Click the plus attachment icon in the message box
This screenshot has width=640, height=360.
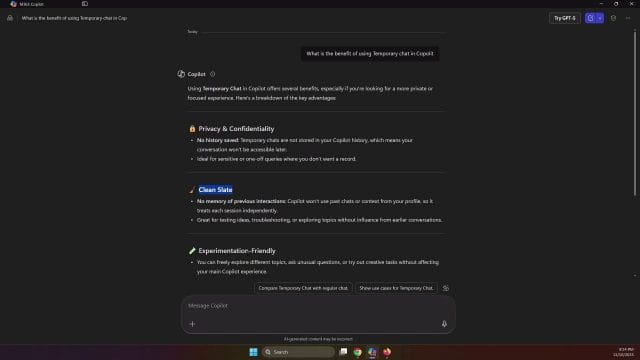[x=192, y=324]
